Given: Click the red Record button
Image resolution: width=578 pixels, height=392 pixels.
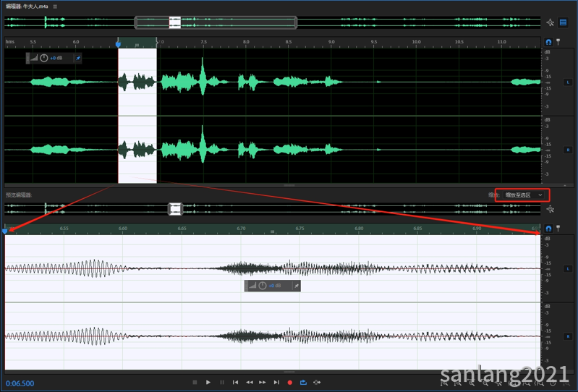Looking at the screenshot, I should click(x=290, y=382).
